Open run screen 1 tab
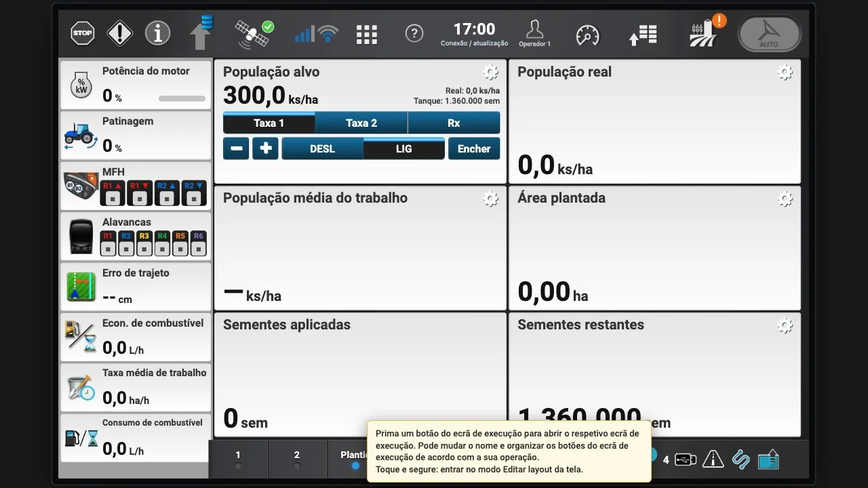868x488 pixels. coord(238,460)
